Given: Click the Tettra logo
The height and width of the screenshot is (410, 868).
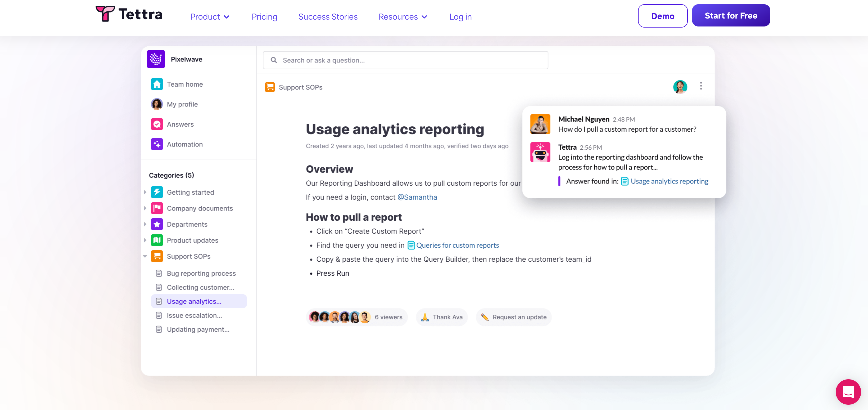Looking at the screenshot, I should (129, 14).
